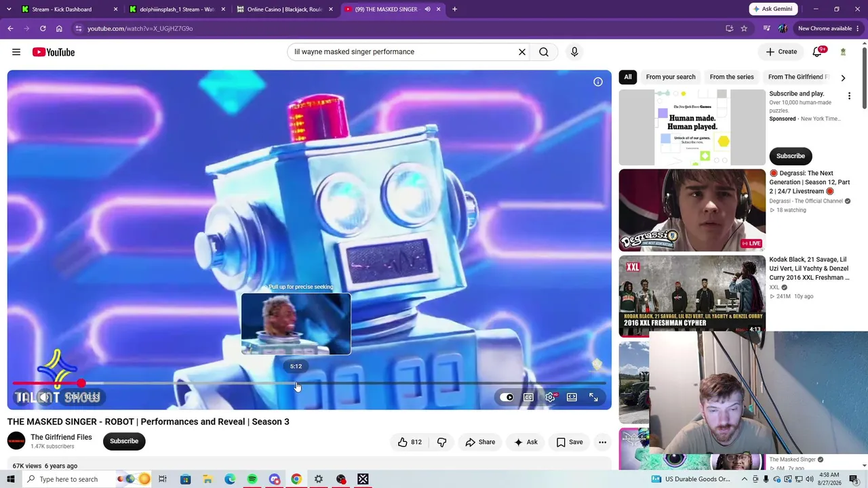The image size is (868, 488).
Task: Show hidden system tray icons
Action: (744, 479)
